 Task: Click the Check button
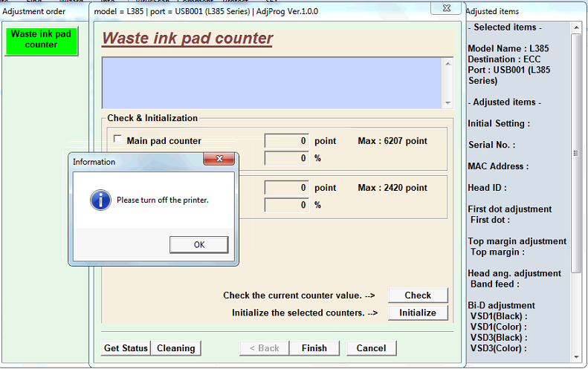[418, 295]
